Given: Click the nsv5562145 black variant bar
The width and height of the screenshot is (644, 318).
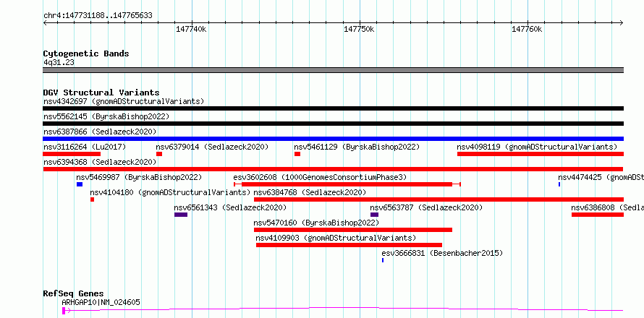Looking at the screenshot, I should [x=333, y=124].
